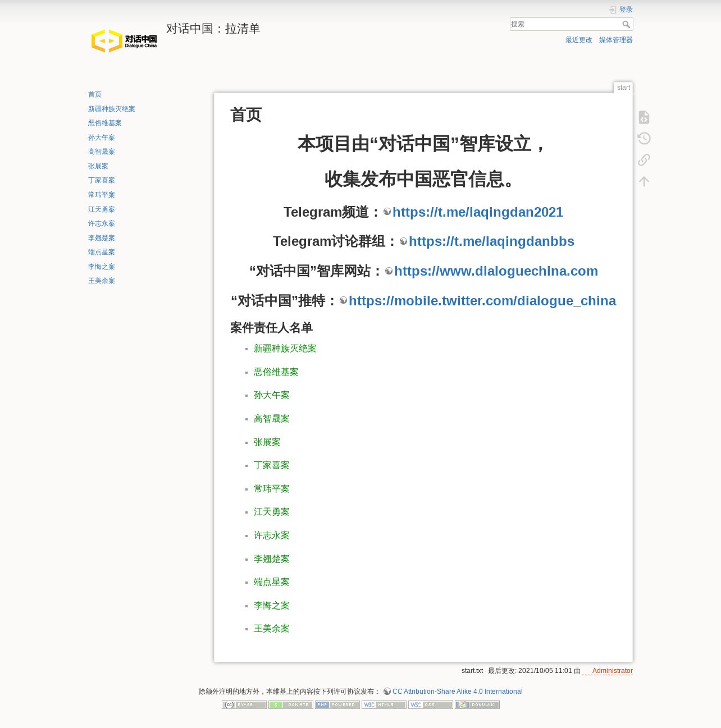Select 孙大午案 in the sidebar
This screenshot has width=721, height=728.
pyautogui.click(x=102, y=138)
